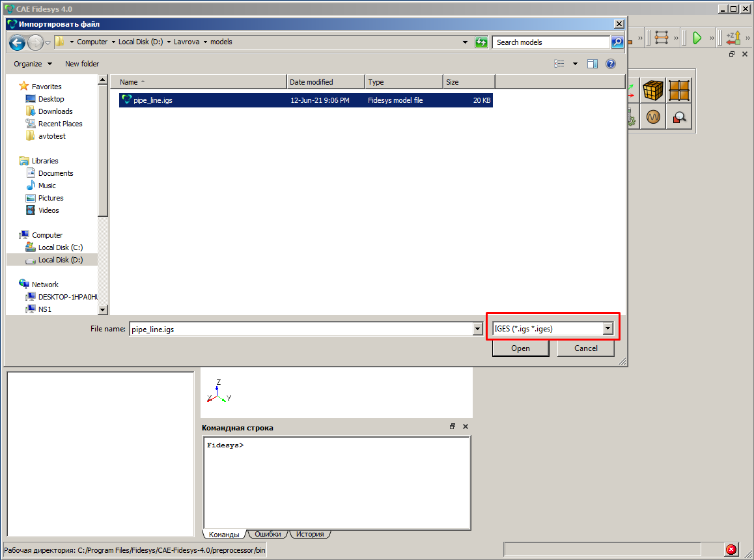Open the file type IGES dropdown

click(607, 329)
